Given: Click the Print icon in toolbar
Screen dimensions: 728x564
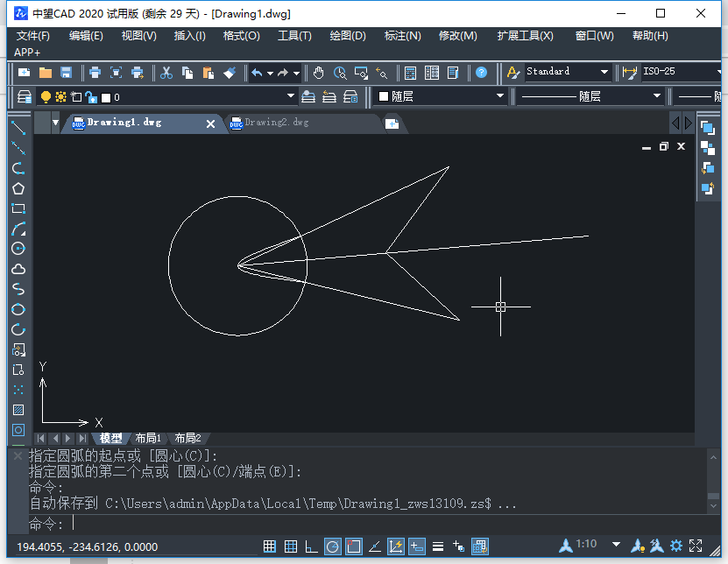Looking at the screenshot, I should point(95,73).
